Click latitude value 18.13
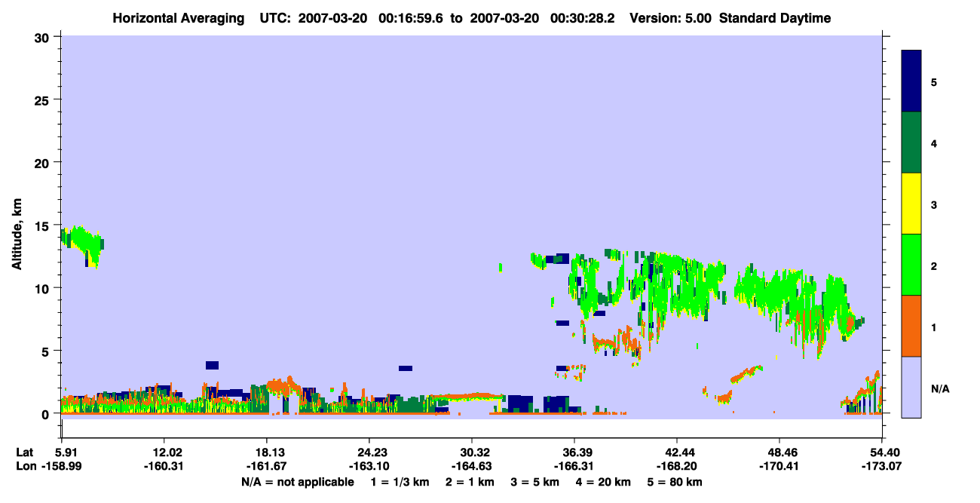The width and height of the screenshot is (980, 503). click(270, 452)
